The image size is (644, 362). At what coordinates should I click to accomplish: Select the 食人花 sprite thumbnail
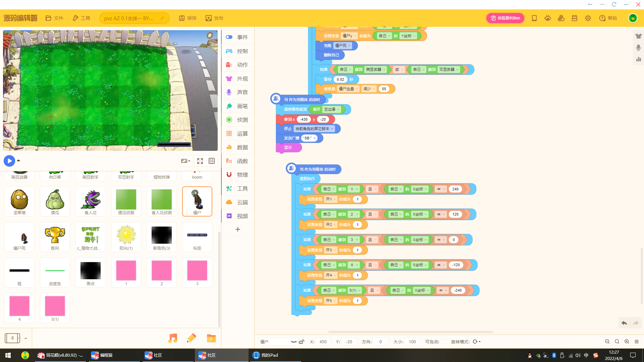(91, 201)
